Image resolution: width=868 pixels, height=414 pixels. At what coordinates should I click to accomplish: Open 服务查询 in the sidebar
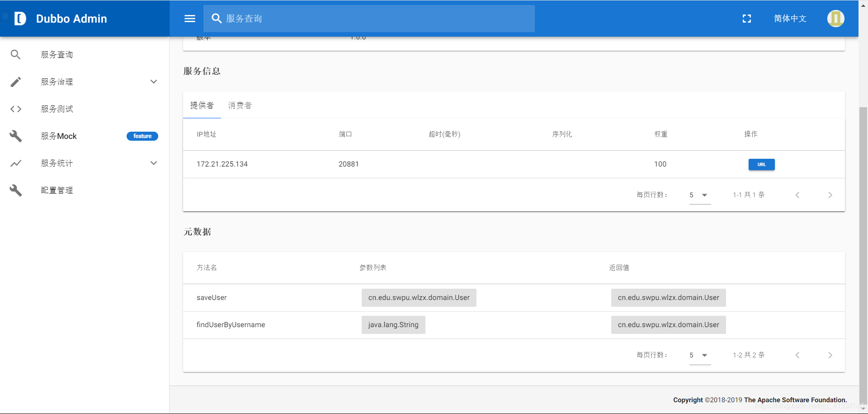[85, 55]
